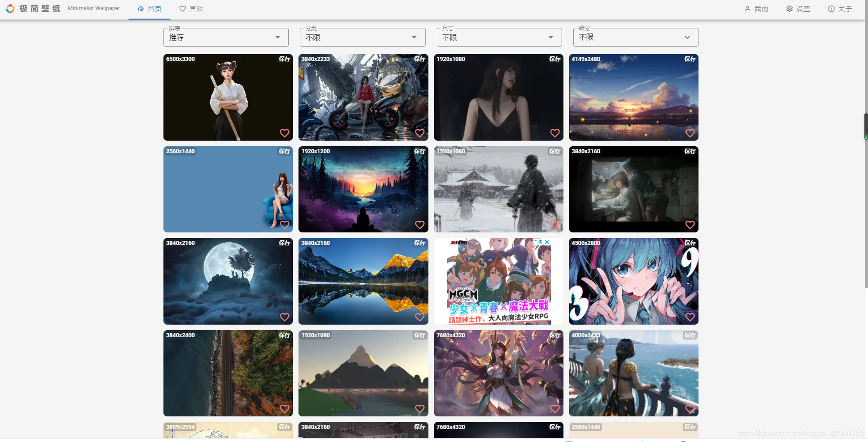The width and height of the screenshot is (868, 442).
Task: Click the 极简壁纸 app logo icon
Action: pos(10,9)
